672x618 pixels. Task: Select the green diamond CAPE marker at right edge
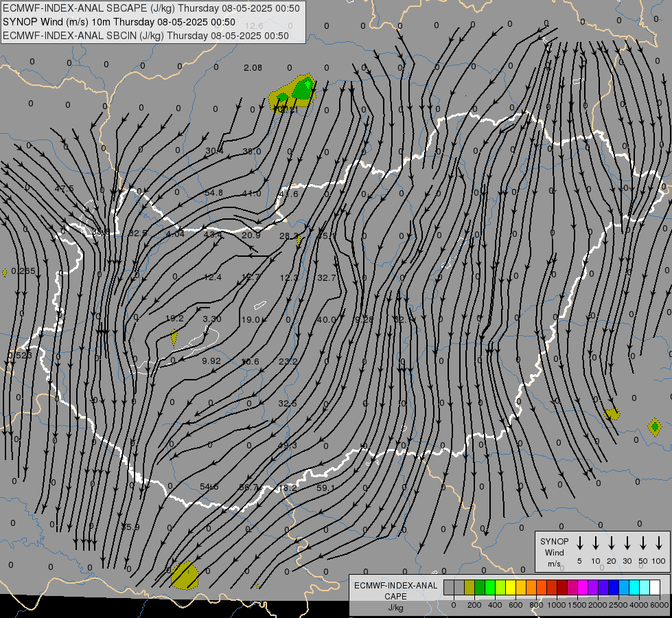click(655, 426)
